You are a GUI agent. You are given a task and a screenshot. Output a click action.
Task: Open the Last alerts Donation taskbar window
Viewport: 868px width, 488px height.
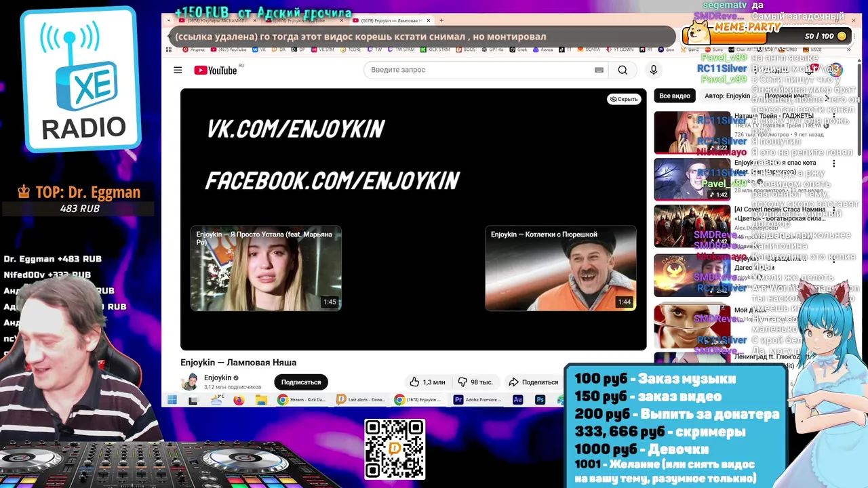pyautogui.click(x=361, y=400)
